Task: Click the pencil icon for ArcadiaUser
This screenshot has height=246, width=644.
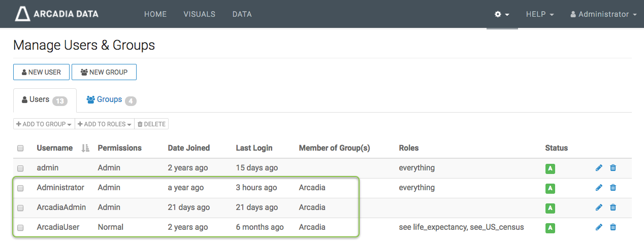Action: [599, 227]
